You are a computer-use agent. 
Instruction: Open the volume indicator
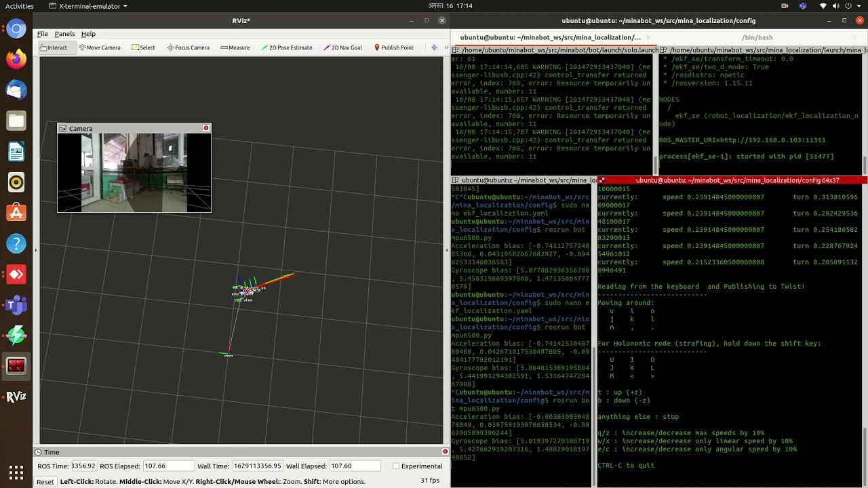[837, 5]
